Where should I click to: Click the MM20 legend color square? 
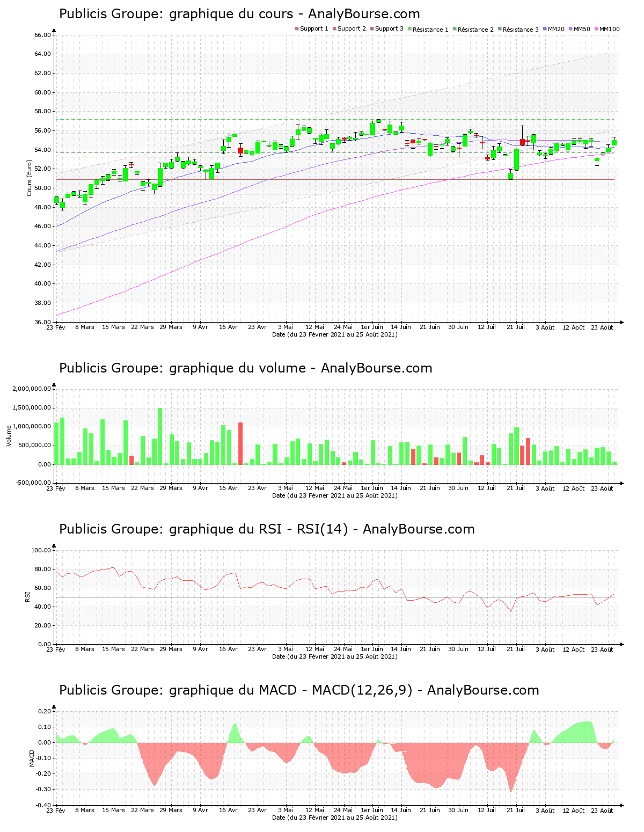(545, 29)
